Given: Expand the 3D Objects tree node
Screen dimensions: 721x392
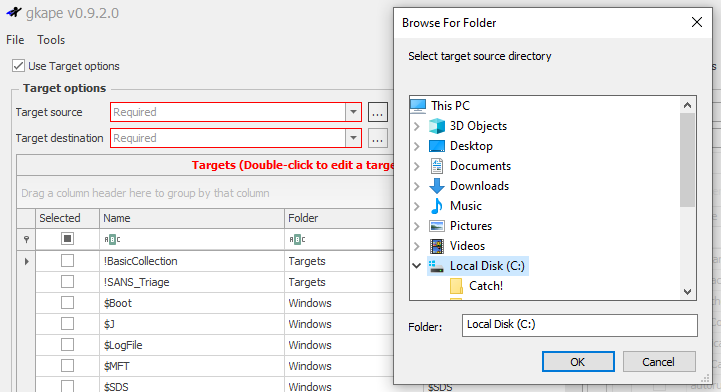Looking at the screenshot, I should 417,126.
